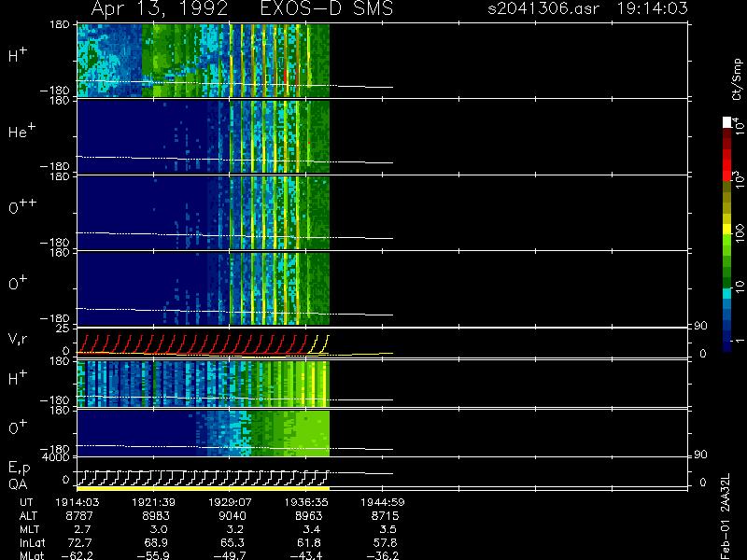Click the '25' axis label of the V,r panel
Viewport: 747px width, 560px height.
tap(63, 329)
